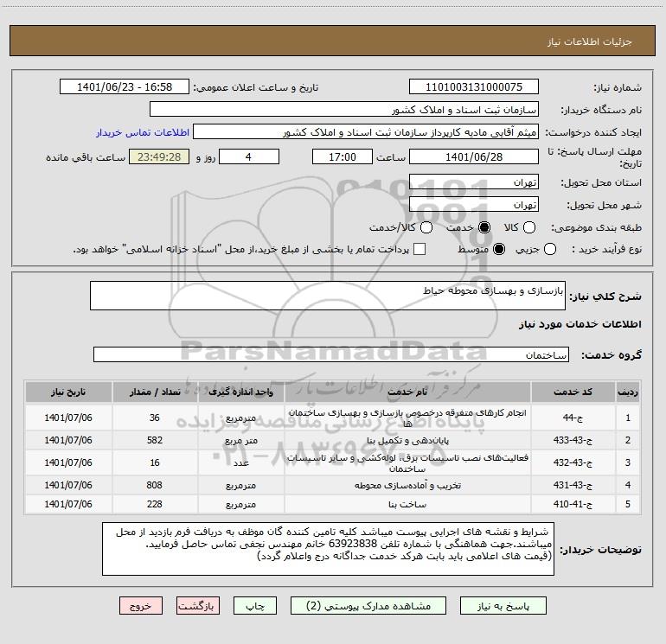
Task: Click the request creator field میثم آقایی مادیه
Action: [x=366, y=131]
